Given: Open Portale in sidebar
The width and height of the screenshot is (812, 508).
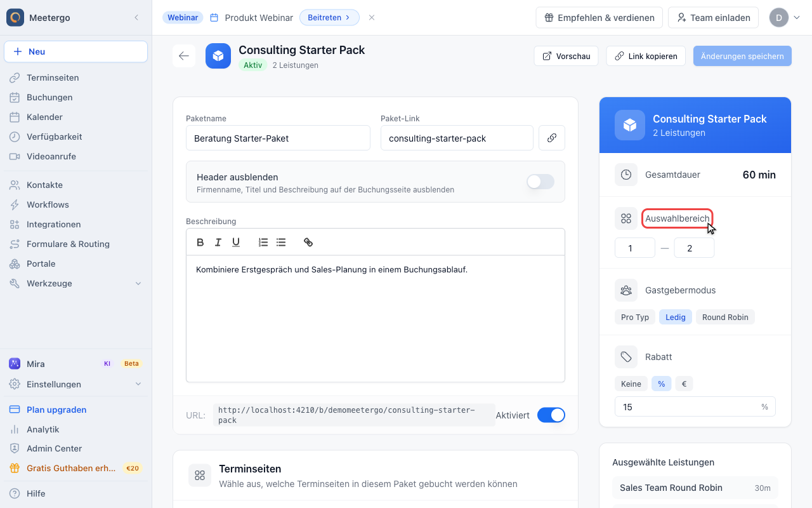Looking at the screenshot, I should 76,264.
